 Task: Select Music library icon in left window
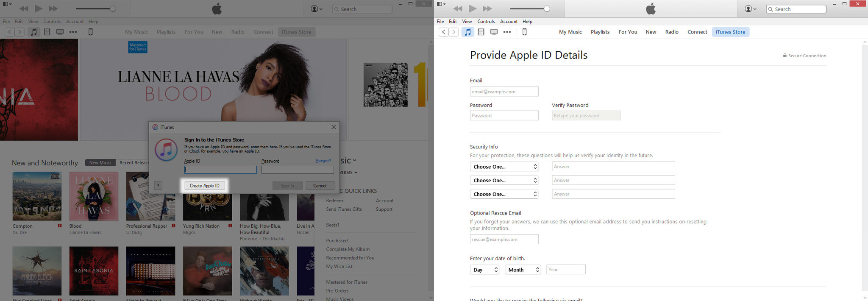coord(33,32)
